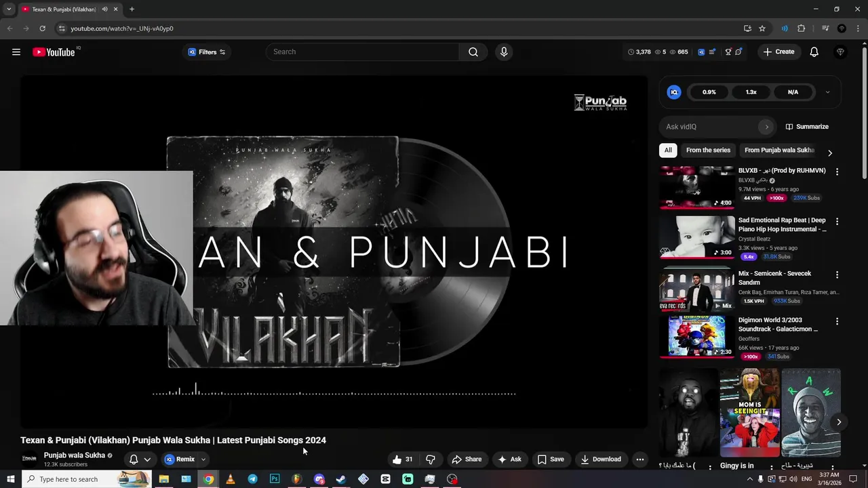Show more filter chips with right arrow
This screenshot has width=868, height=488.
(x=830, y=152)
